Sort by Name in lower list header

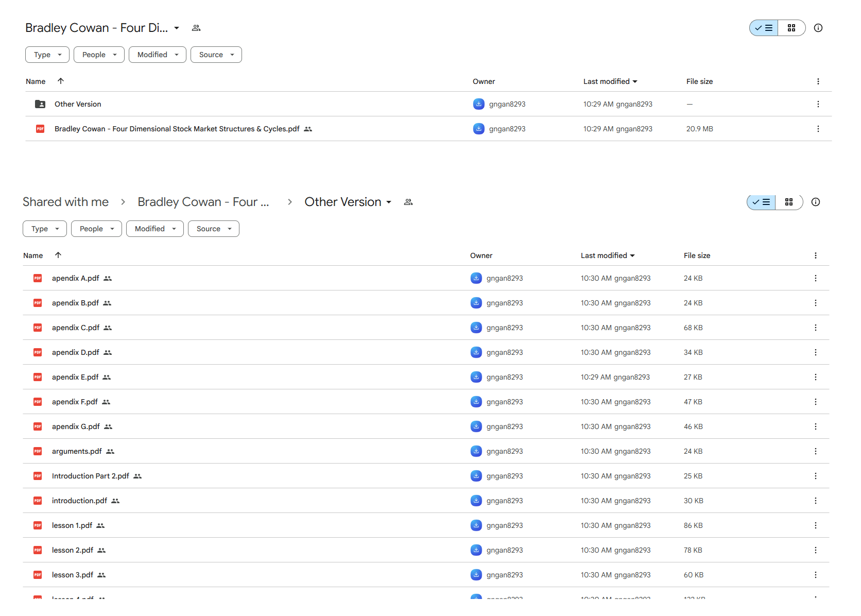click(x=33, y=255)
